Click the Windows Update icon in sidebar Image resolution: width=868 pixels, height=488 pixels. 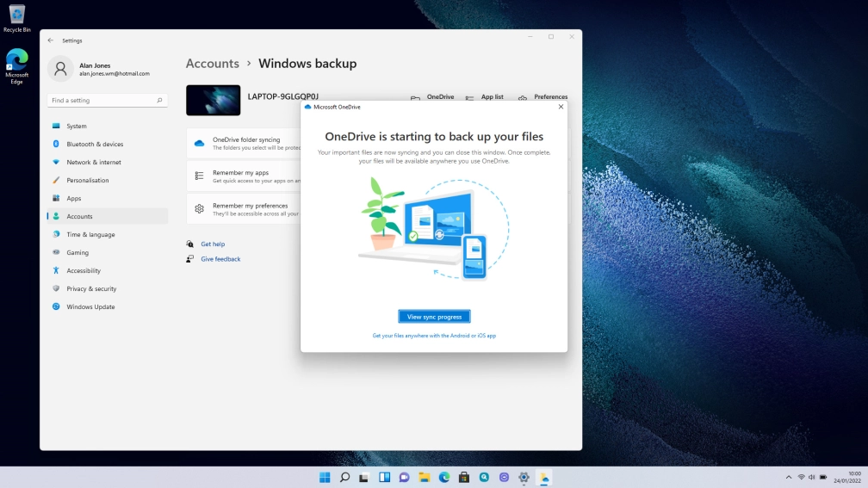56,306
